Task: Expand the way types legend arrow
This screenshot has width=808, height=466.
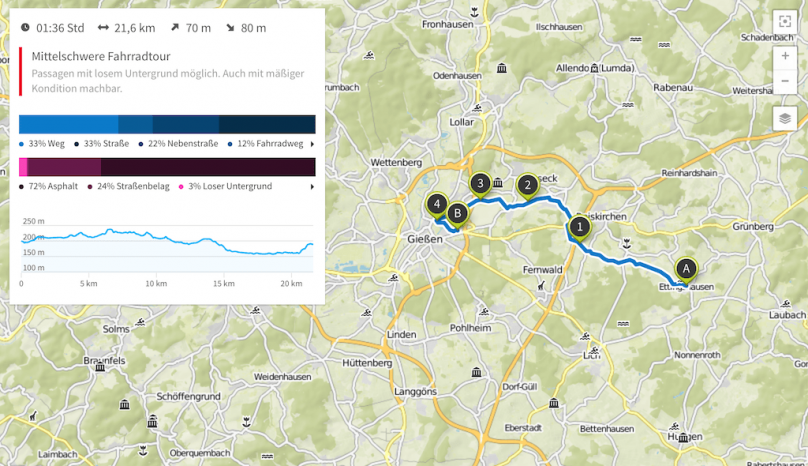Action: tap(312, 144)
